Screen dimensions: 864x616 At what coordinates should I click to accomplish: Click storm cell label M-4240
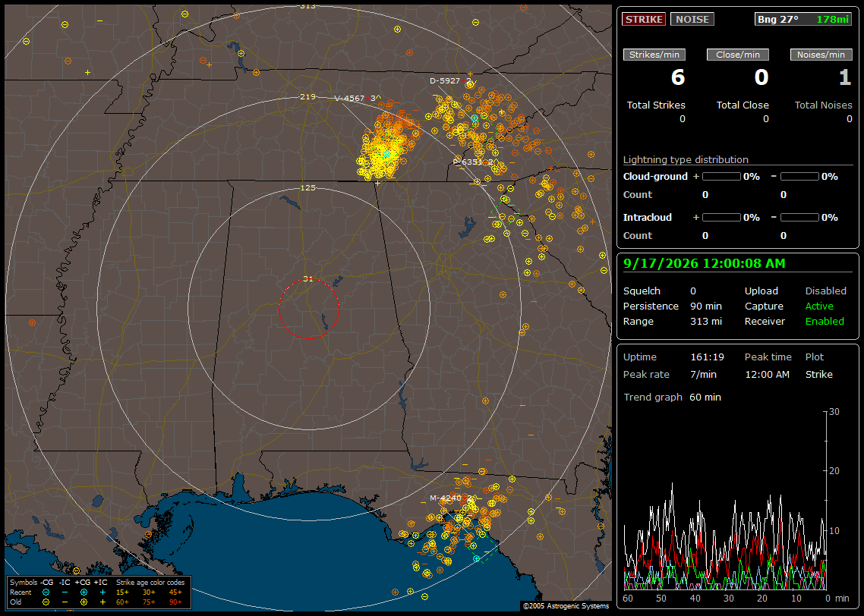446,498
